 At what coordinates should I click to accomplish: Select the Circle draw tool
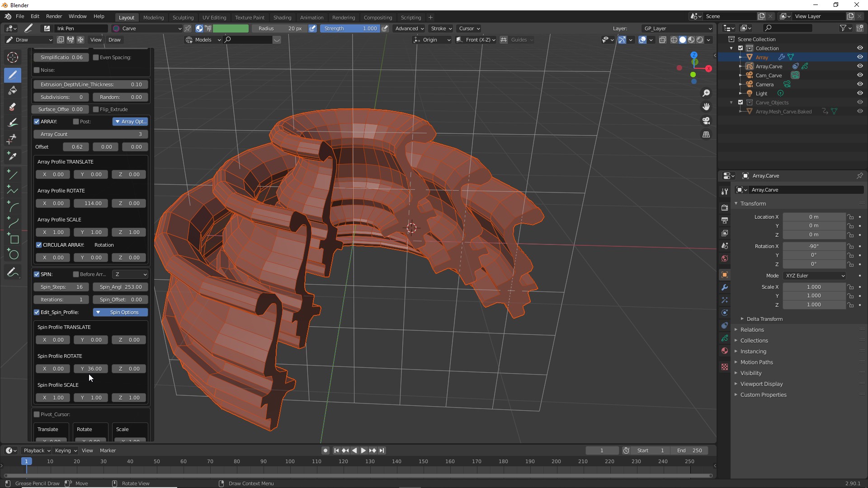tap(14, 255)
